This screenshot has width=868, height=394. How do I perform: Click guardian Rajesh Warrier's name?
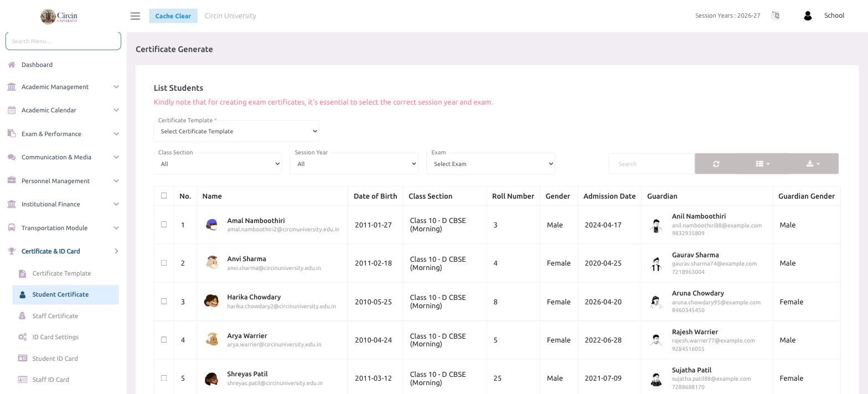[x=695, y=332]
